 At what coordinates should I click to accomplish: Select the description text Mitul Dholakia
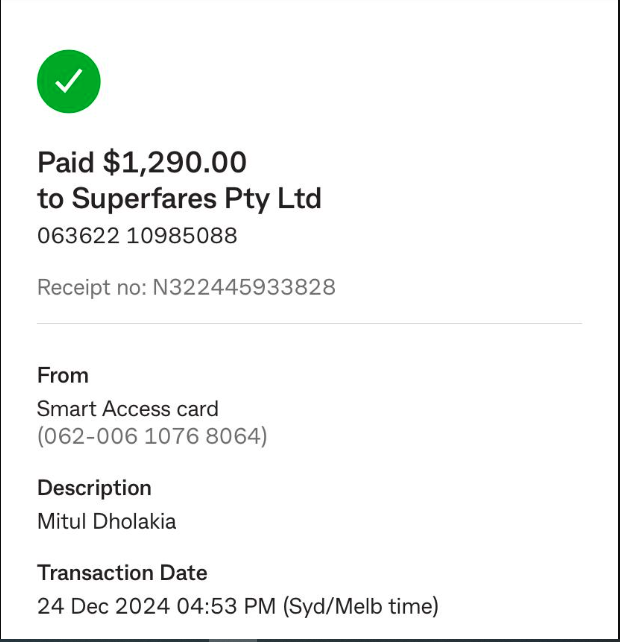(x=107, y=521)
